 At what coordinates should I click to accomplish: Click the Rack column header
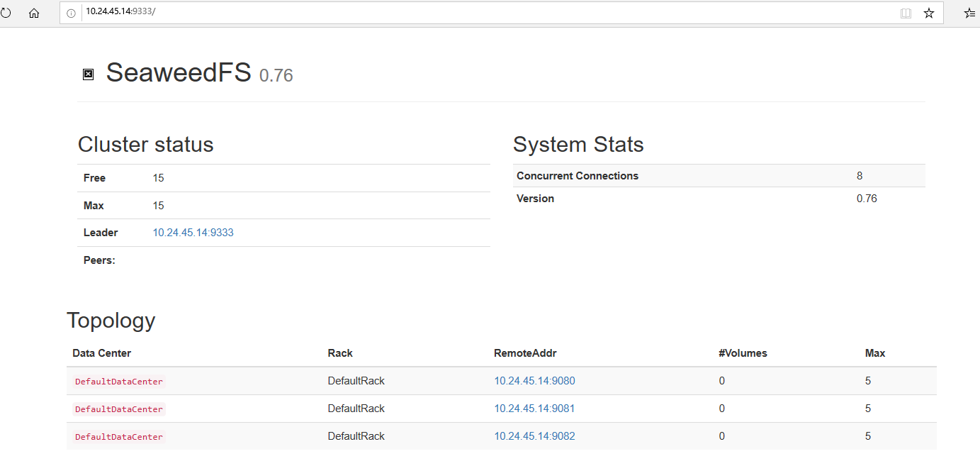coord(340,353)
